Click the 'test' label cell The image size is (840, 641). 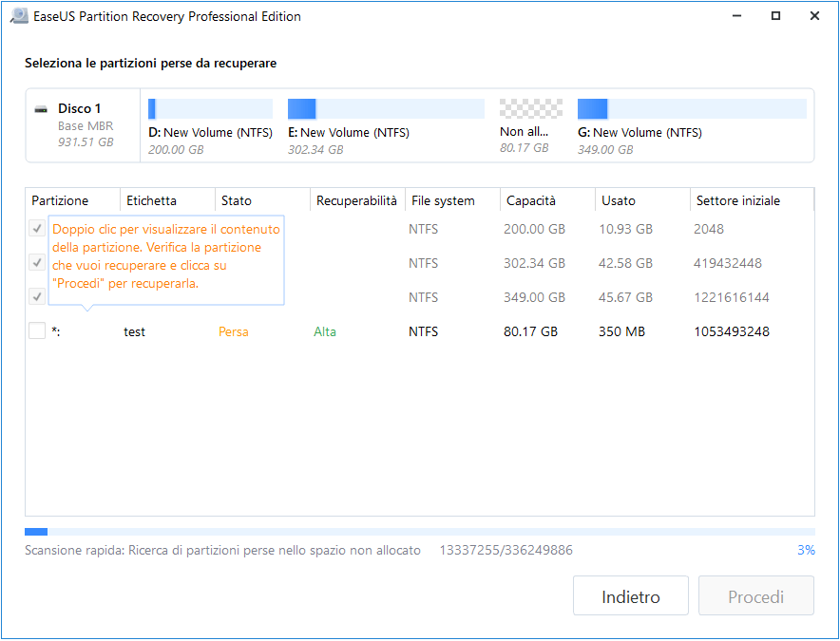tap(135, 331)
